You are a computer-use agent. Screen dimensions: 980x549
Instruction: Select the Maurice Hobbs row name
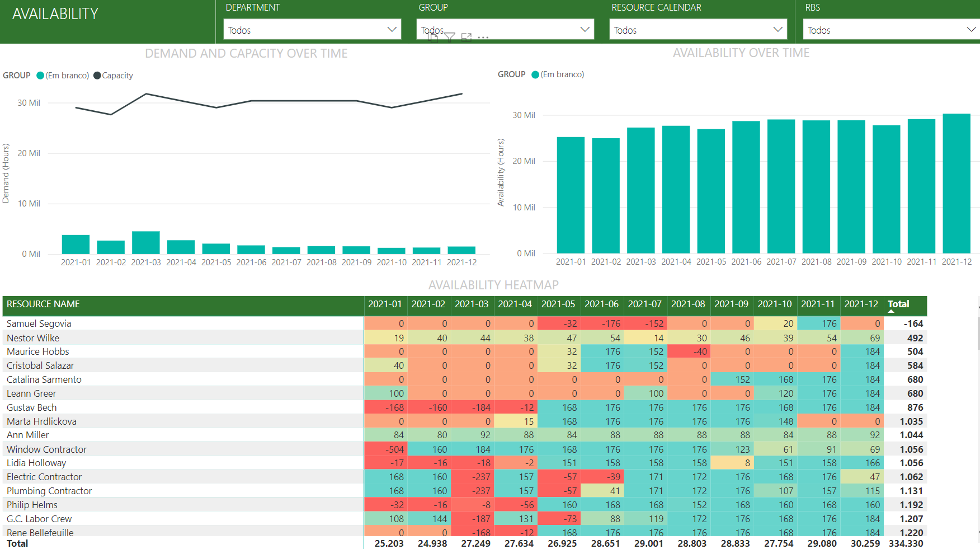pos(38,351)
